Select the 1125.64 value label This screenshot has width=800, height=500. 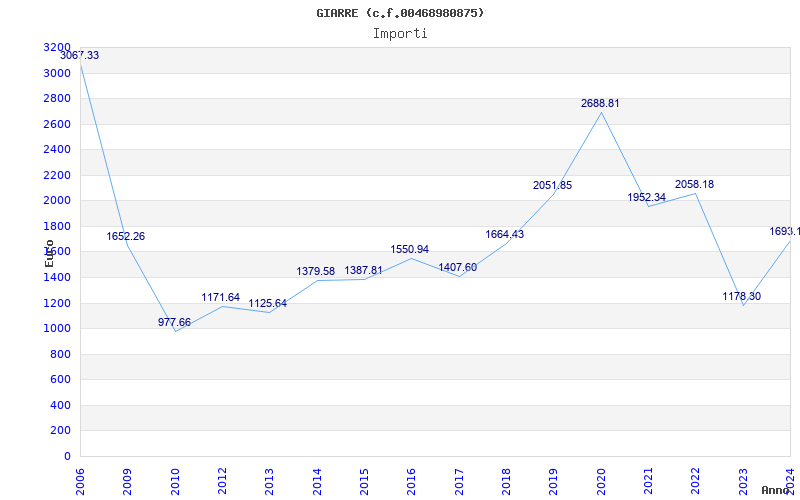pyautogui.click(x=267, y=304)
